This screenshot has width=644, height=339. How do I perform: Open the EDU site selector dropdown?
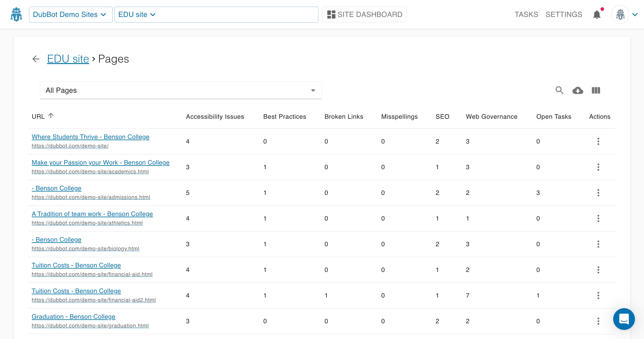click(137, 15)
